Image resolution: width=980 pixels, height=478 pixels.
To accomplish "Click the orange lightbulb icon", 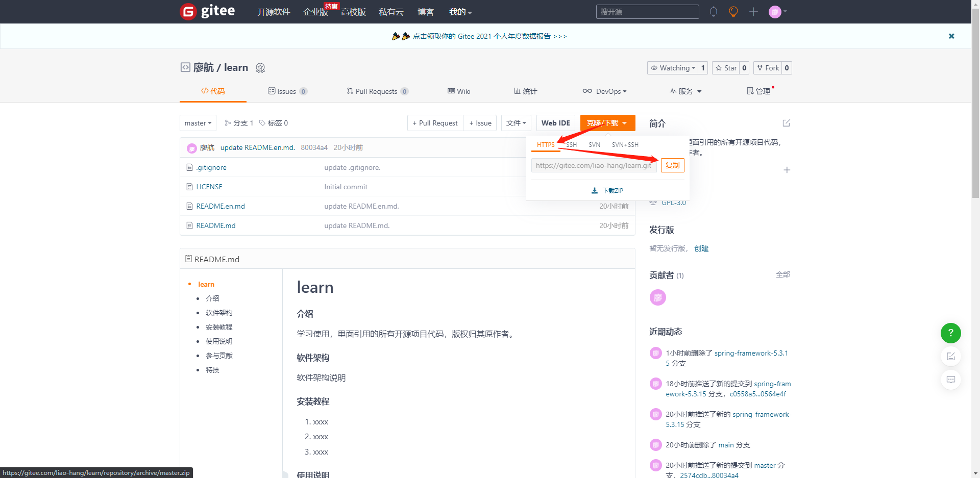I will tap(733, 12).
